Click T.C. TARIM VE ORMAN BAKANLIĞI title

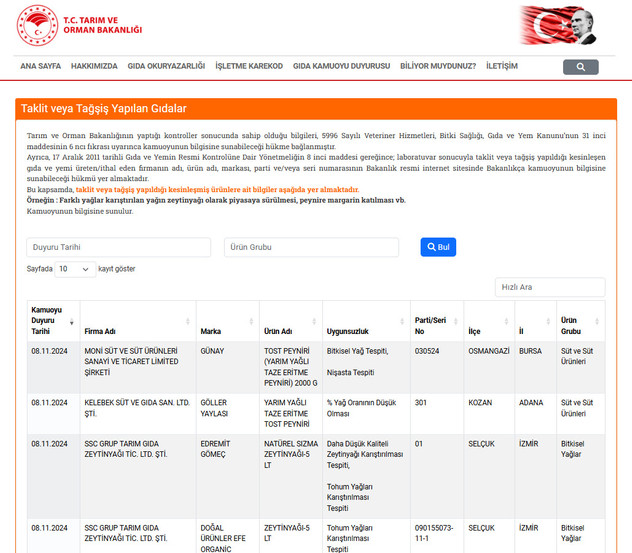point(102,25)
